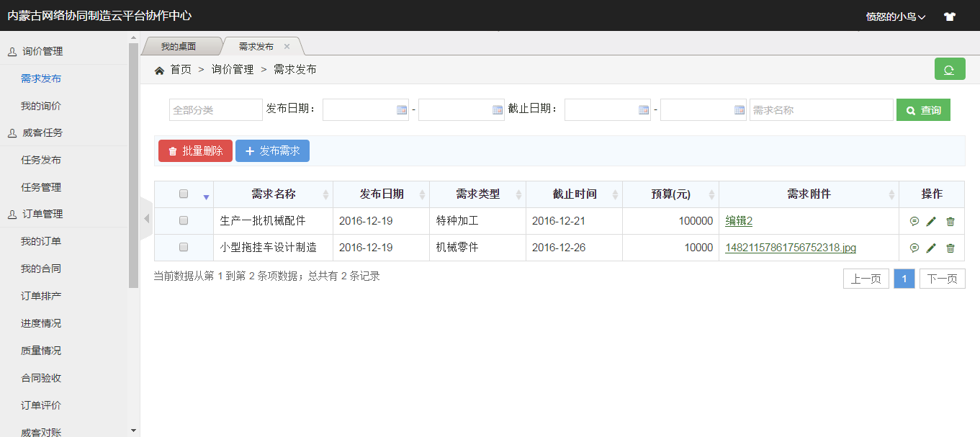
Task: Click the 需求名称 search input field
Action: 821,110
